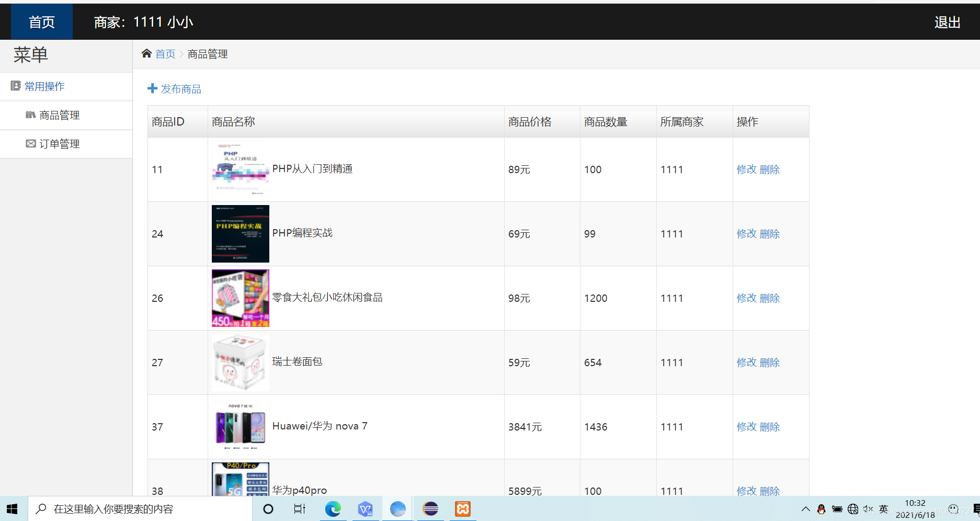Click 修改 for 零食大礼包
This screenshot has width=980, height=521.
point(746,298)
